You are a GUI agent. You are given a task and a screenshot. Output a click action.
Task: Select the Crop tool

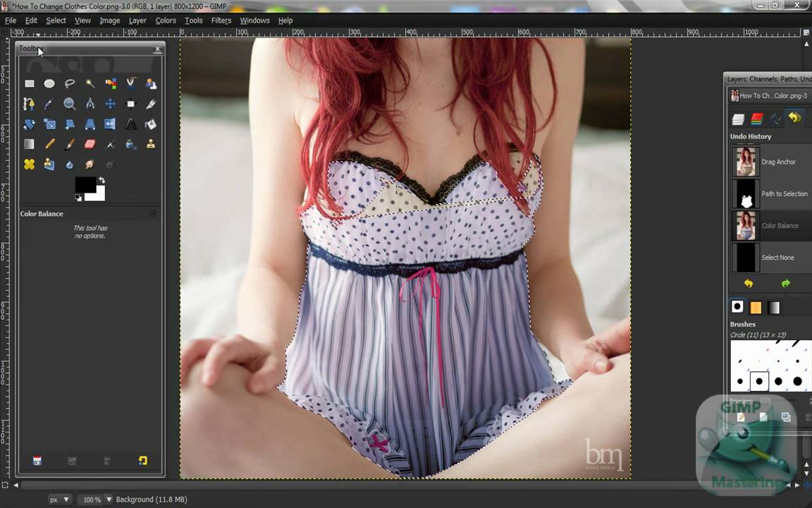pyautogui.click(x=151, y=104)
